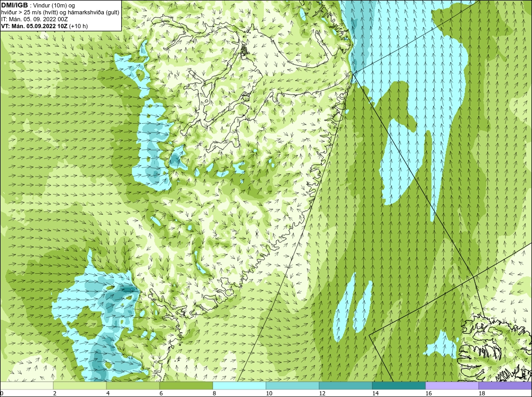Click the 16–18 m/s light purple legend swatch
This screenshot has width=532, height=397.
pos(452,385)
